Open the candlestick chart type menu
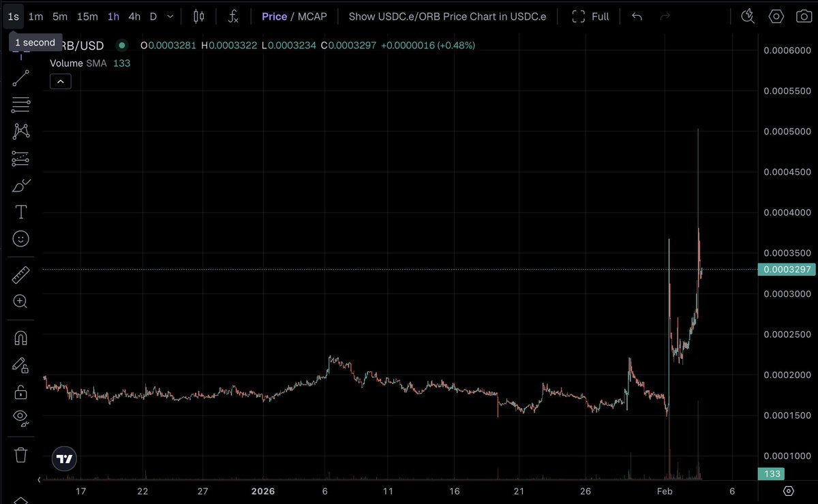The width and height of the screenshot is (818, 504). (x=198, y=16)
